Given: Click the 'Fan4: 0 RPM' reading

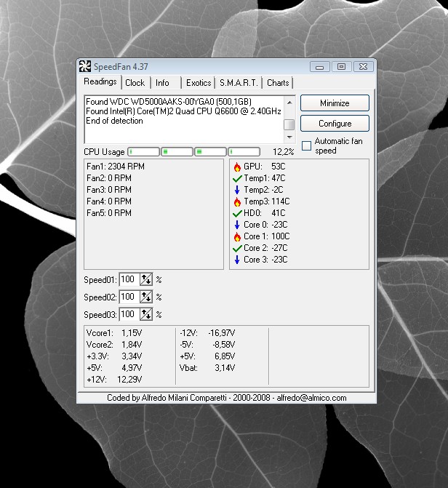Looking at the screenshot, I should click(109, 201).
